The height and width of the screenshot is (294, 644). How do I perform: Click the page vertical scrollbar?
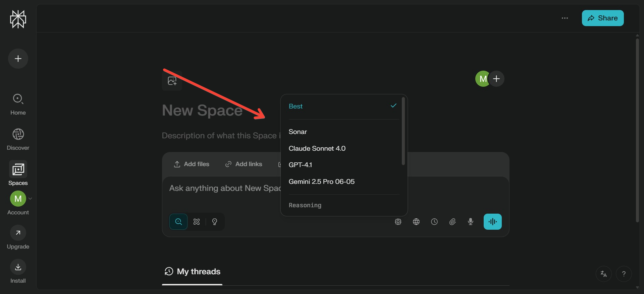click(x=637, y=130)
